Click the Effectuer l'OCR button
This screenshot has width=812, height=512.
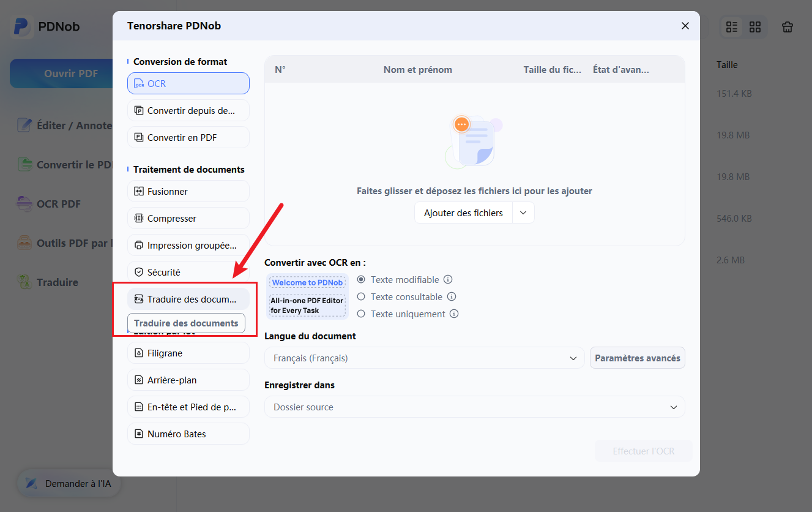click(x=644, y=451)
